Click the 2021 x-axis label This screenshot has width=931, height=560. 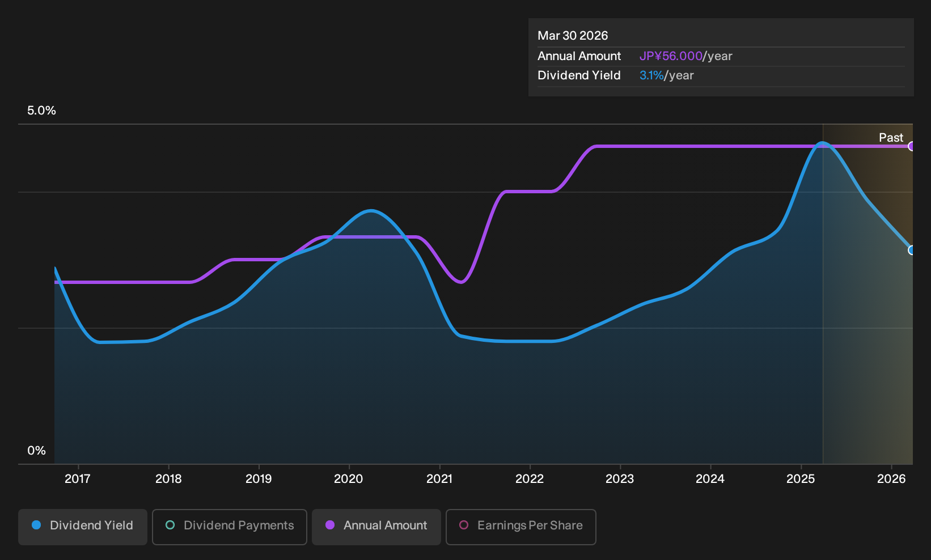point(439,479)
